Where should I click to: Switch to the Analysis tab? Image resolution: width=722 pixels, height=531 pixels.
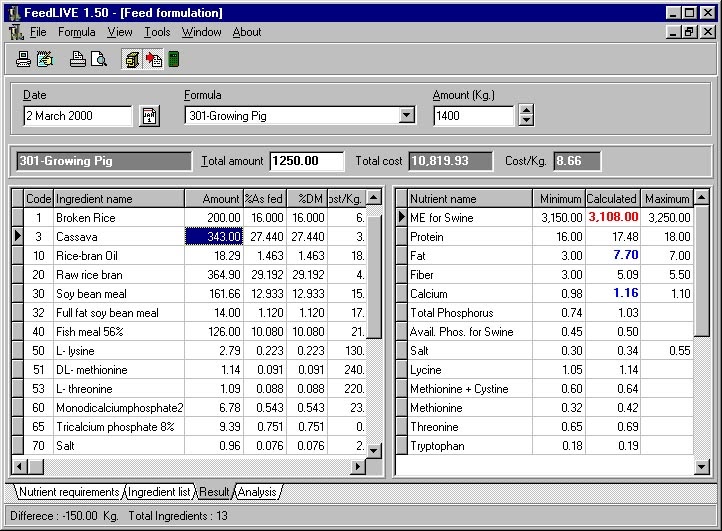pyautogui.click(x=257, y=492)
